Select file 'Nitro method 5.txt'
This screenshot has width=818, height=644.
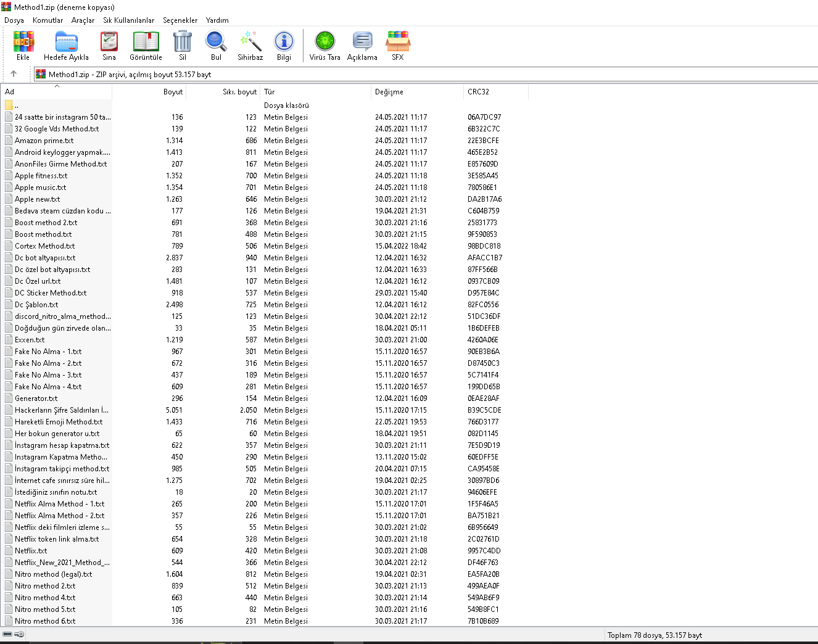pos(45,609)
